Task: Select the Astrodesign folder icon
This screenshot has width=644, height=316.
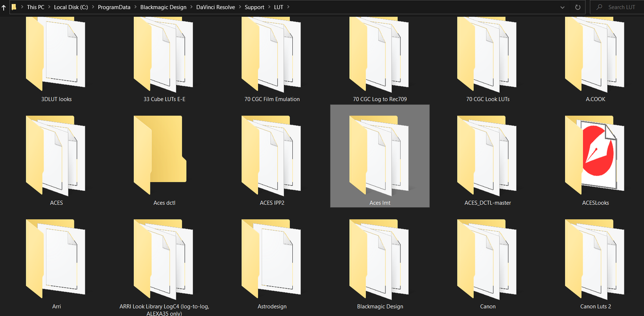Action: pos(272,259)
